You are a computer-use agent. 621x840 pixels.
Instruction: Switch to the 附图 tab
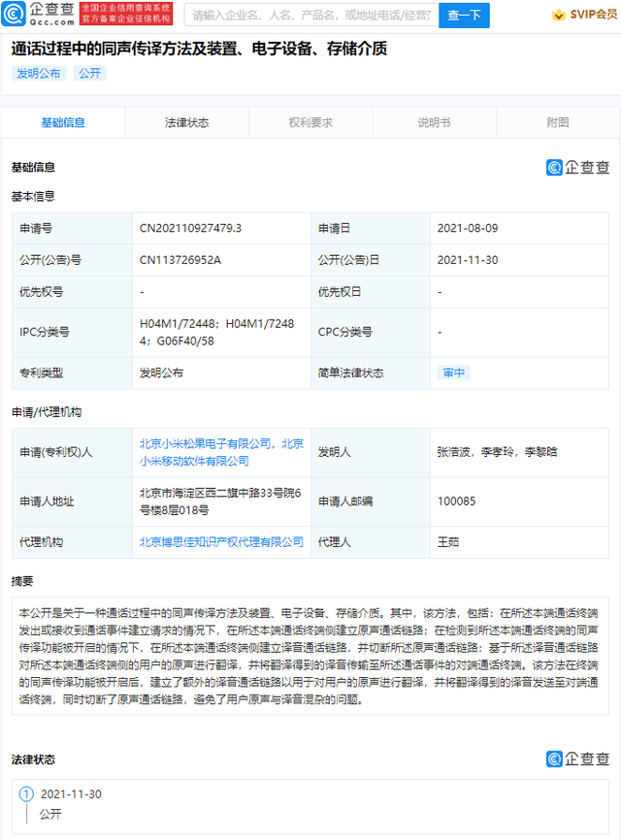(x=557, y=123)
